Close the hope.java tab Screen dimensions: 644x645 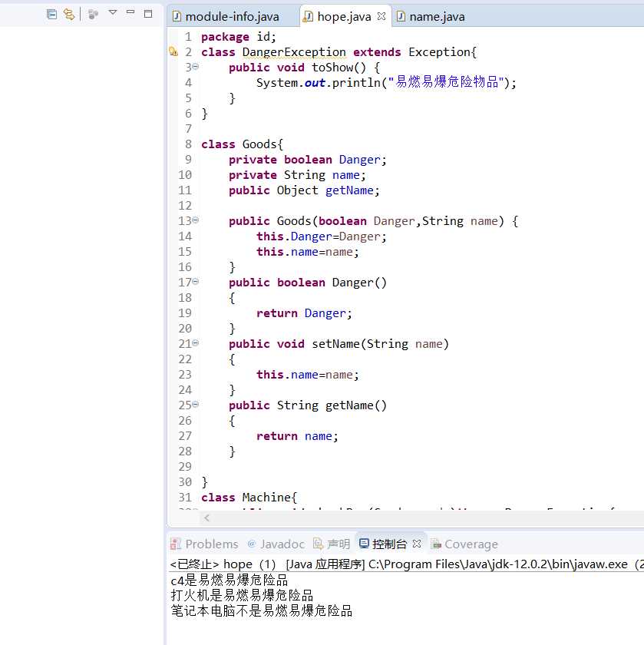(x=381, y=16)
